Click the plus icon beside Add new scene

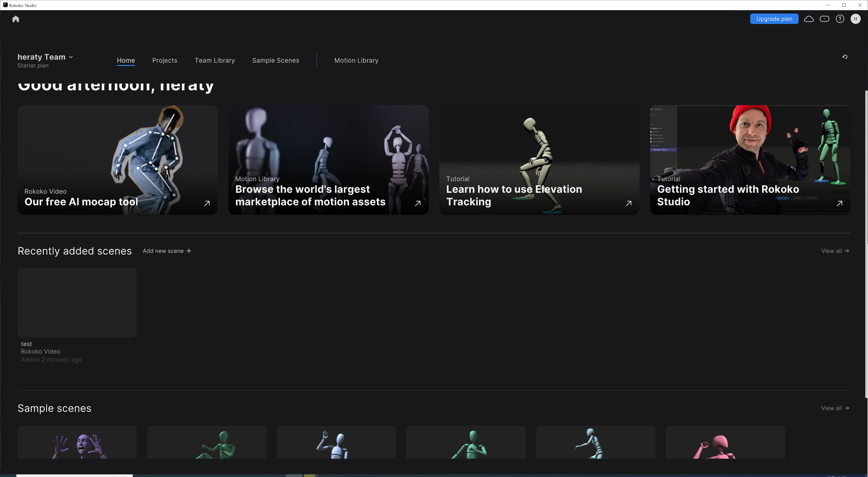pos(189,251)
